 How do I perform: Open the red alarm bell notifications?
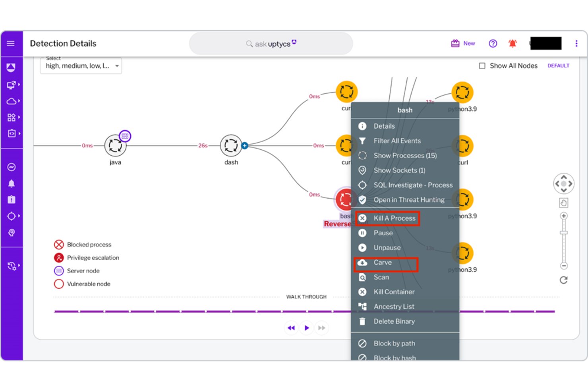[x=513, y=43]
